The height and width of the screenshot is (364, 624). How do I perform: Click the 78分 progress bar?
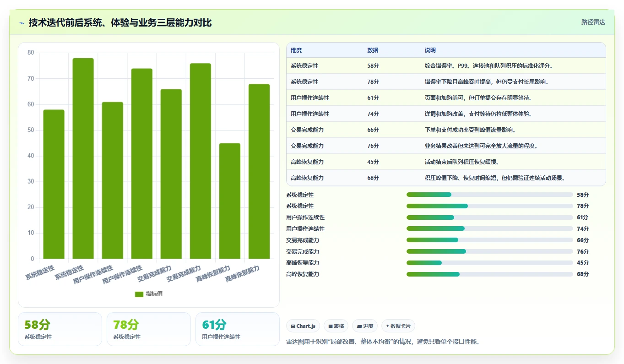(490, 206)
